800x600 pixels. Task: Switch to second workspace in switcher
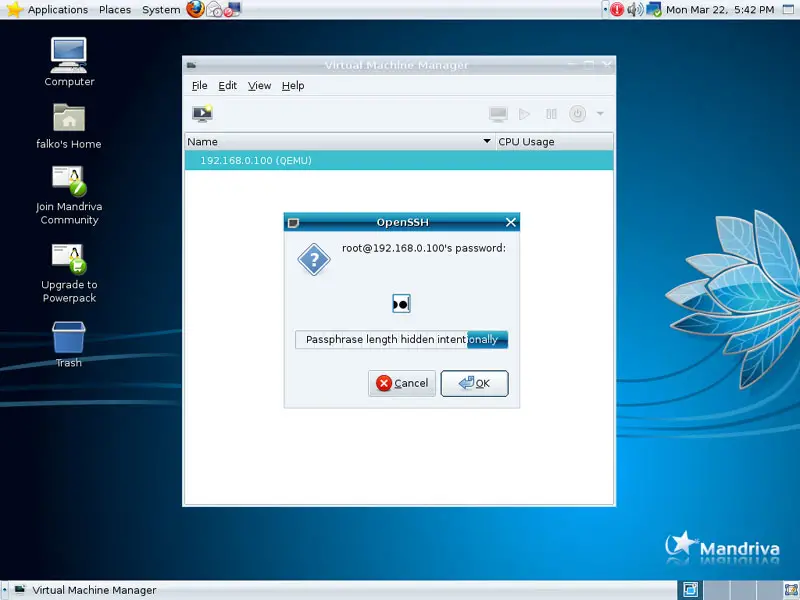coord(716,590)
